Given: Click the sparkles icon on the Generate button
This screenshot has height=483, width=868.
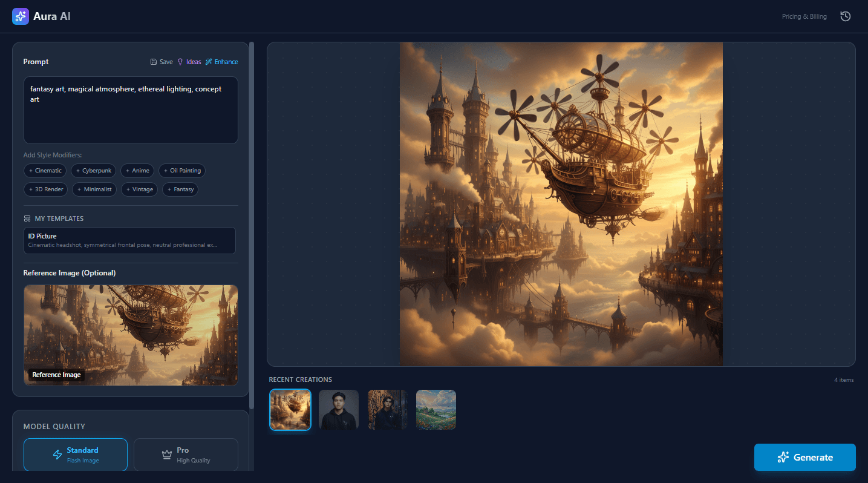Looking at the screenshot, I should tap(783, 457).
